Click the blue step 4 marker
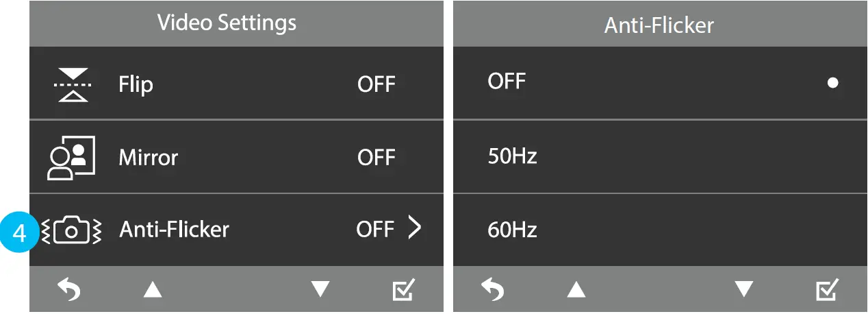The height and width of the screenshot is (314, 868). point(19,233)
